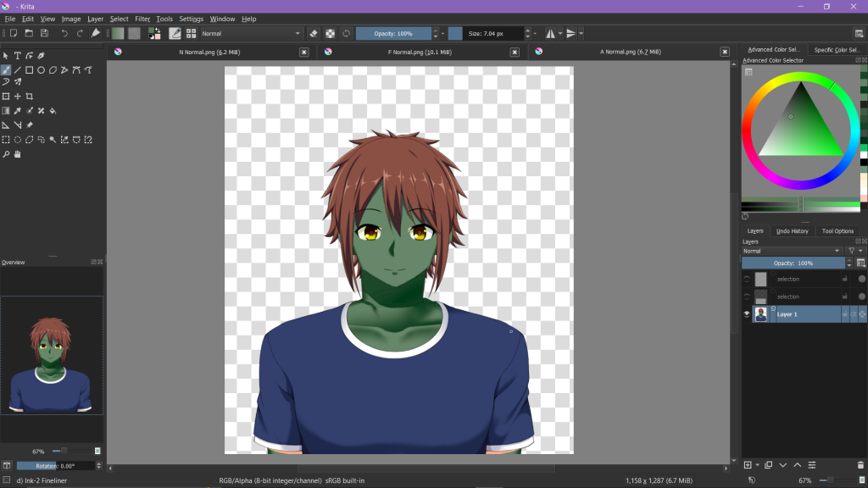Pick the Fill bucket tool
Image resolution: width=868 pixels, height=488 pixels.
pyautogui.click(x=53, y=111)
